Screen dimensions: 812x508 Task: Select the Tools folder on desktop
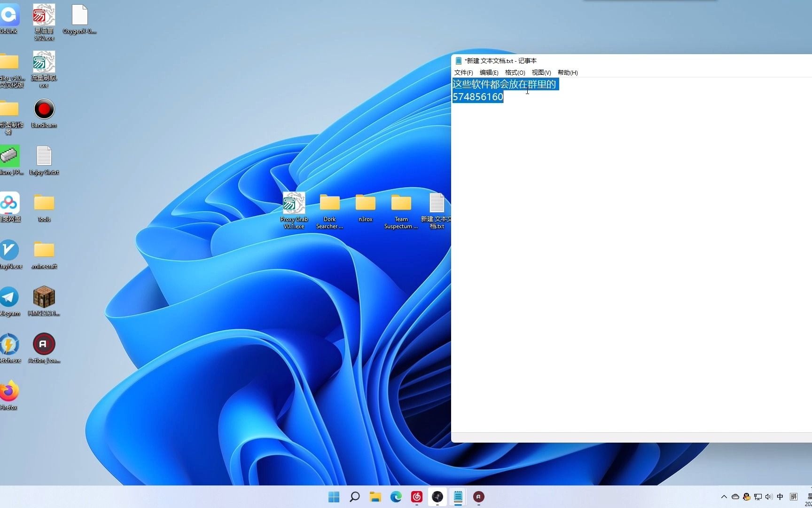[x=44, y=207]
